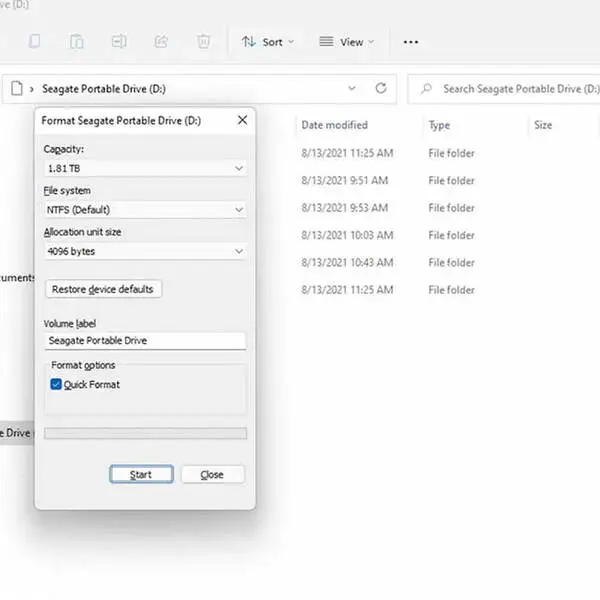Open the File system NTFS dropdown

(144, 210)
